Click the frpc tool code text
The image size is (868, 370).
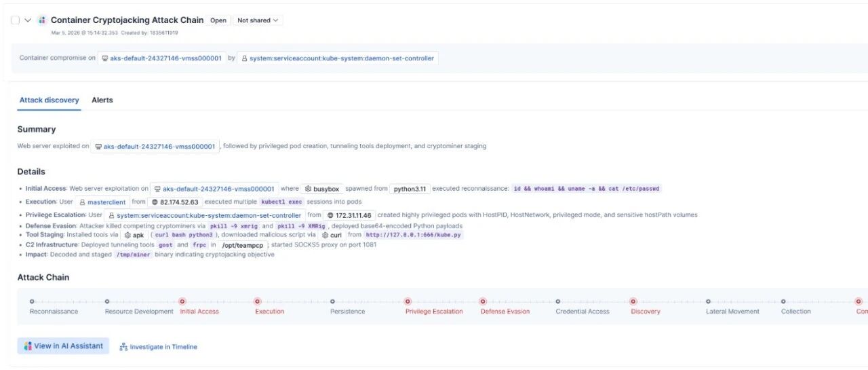199,245
